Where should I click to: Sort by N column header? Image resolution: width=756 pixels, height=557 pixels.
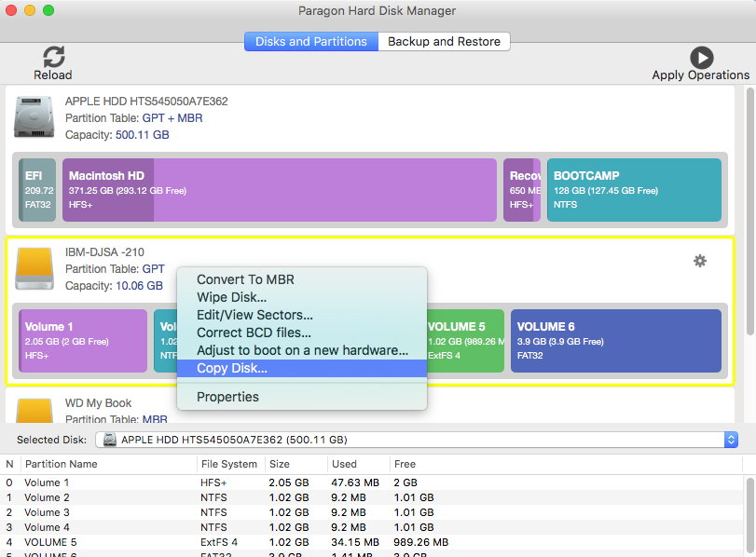tap(9, 464)
